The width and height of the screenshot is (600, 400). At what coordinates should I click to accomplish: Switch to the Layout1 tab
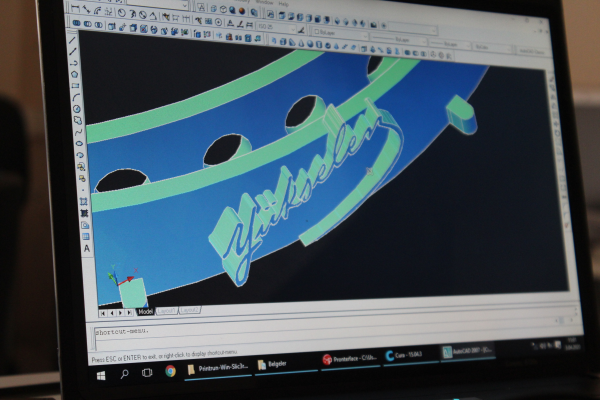pyautogui.click(x=166, y=310)
